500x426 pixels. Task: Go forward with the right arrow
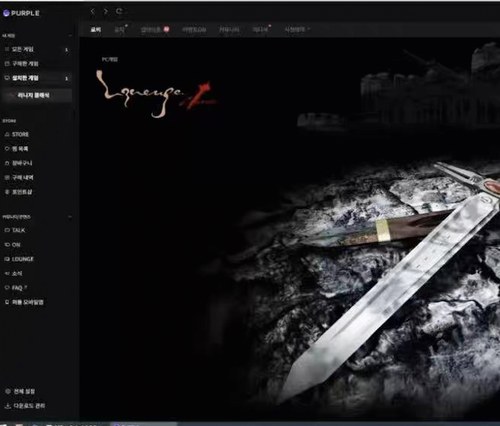(x=106, y=12)
